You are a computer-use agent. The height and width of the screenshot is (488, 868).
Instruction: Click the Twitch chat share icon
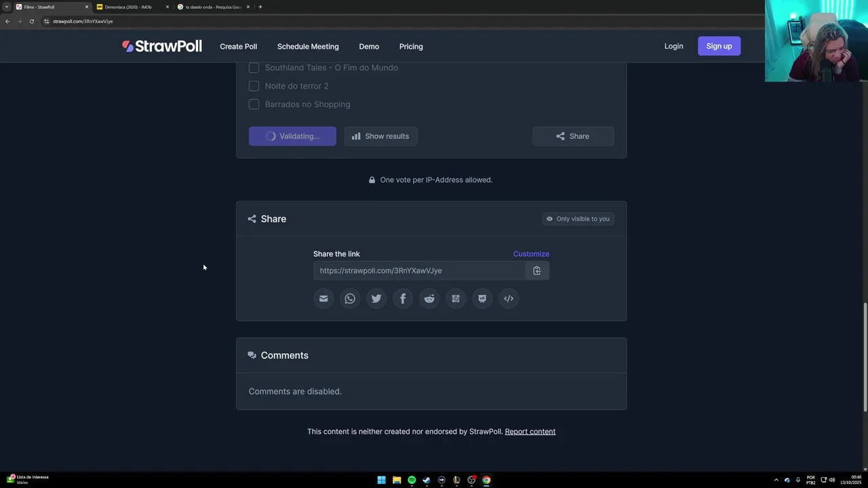click(482, 298)
